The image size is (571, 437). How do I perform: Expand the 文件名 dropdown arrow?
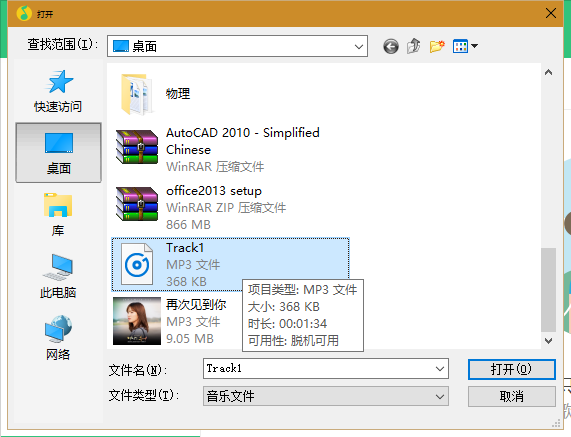coord(440,369)
